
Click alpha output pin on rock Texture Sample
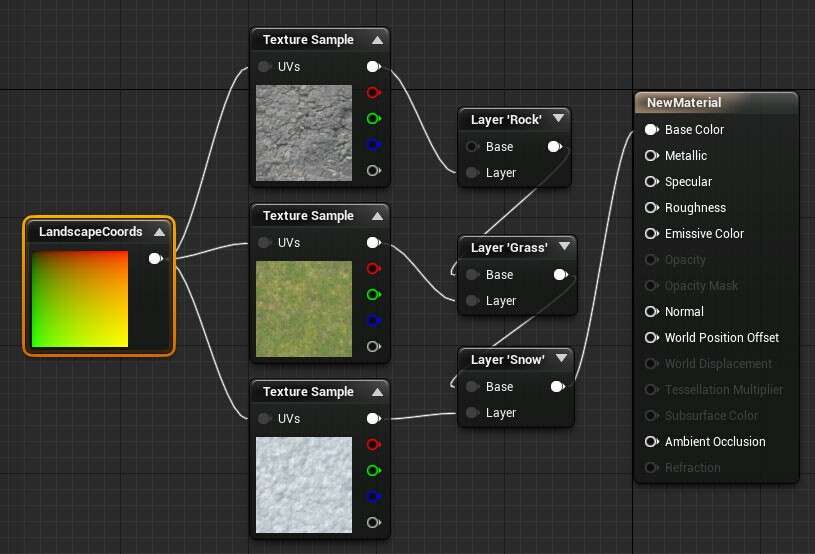click(373, 171)
